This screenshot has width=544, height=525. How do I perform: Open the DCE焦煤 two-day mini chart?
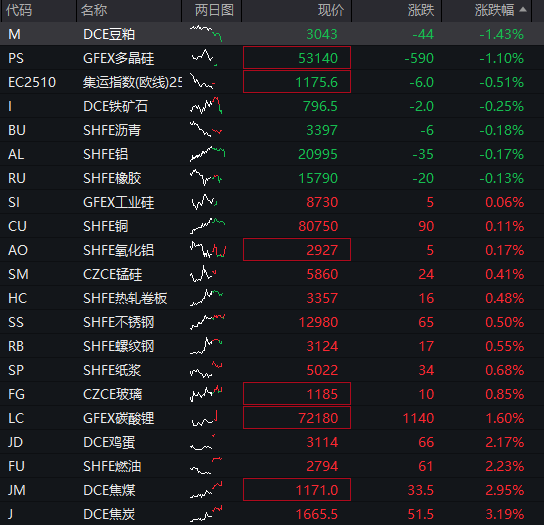coord(206,490)
